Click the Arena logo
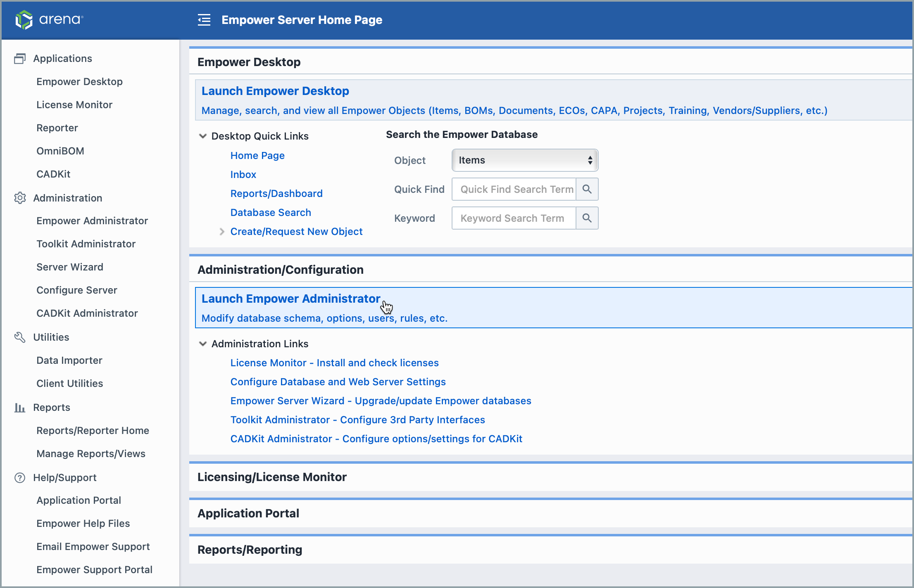The width and height of the screenshot is (914, 588). coord(49,19)
